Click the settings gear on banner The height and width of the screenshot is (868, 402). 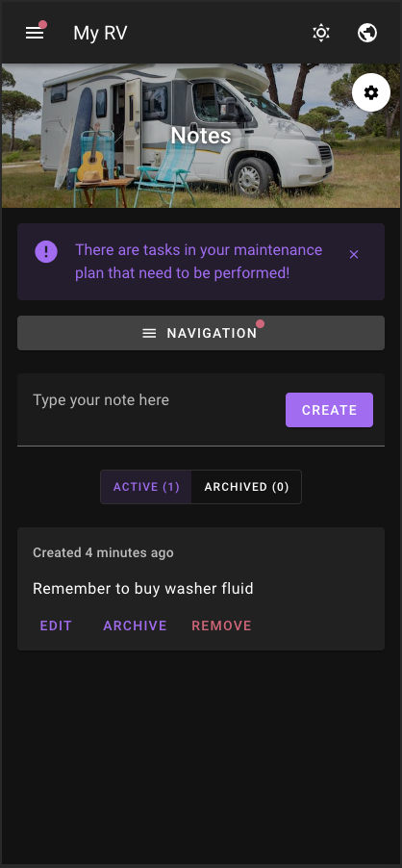click(x=371, y=92)
